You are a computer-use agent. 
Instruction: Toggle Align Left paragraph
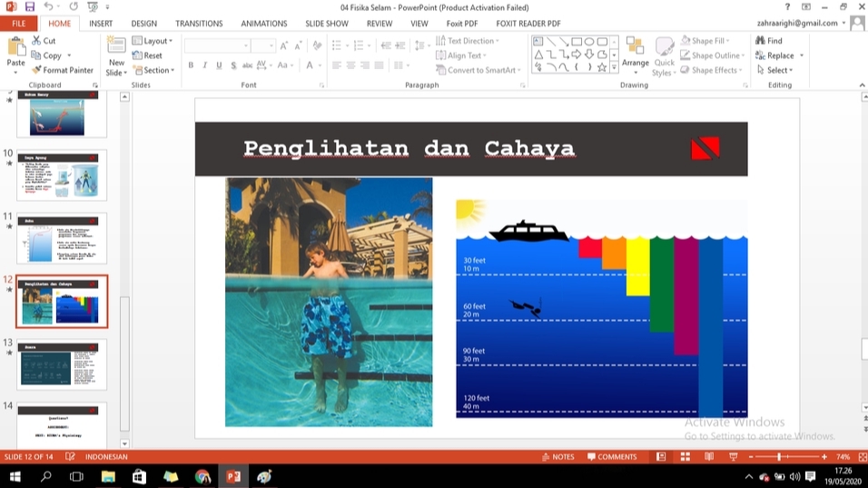click(x=337, y=65)
